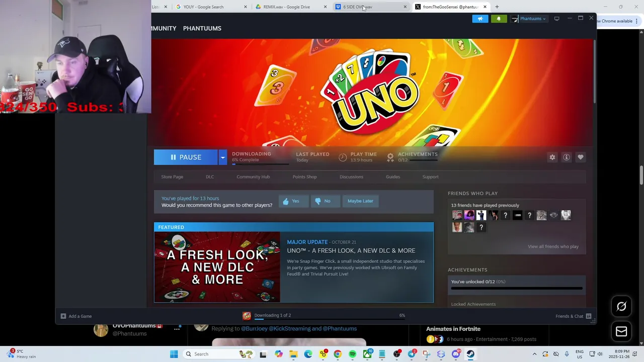This screenshot has height=362, width=644.
Task: Open Chrome three-dot menu
Action: [x=636, y=21]
